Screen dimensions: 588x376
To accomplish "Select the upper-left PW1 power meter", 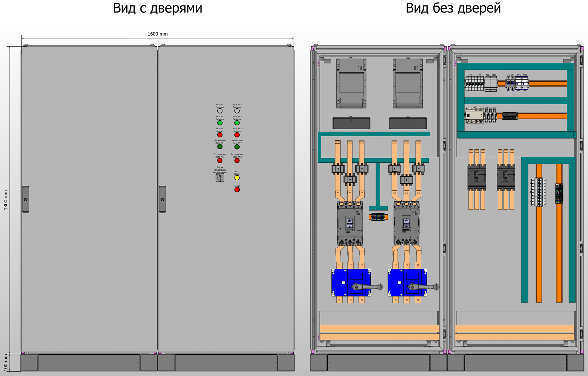I will coord(351,84).
